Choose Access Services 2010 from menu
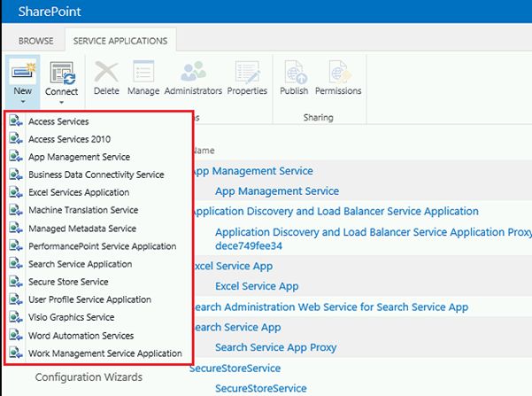 point(70,139)
